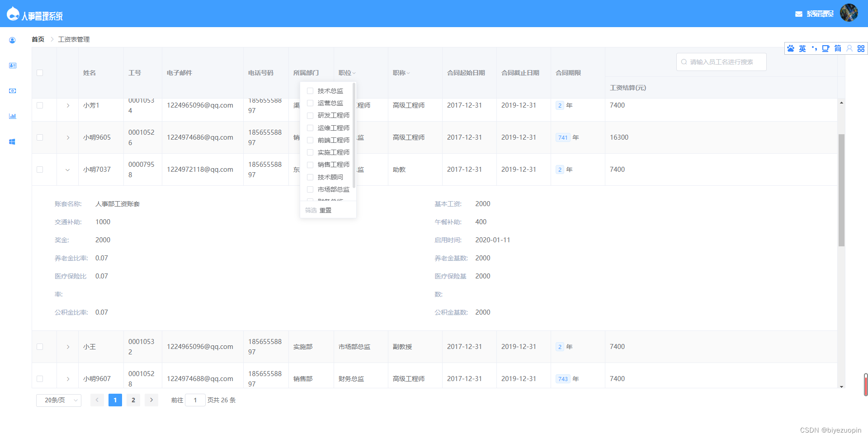Check the 技术总监 filter checkbox
The width and height of the screenshot is (868, 438).
pos(310,91)
